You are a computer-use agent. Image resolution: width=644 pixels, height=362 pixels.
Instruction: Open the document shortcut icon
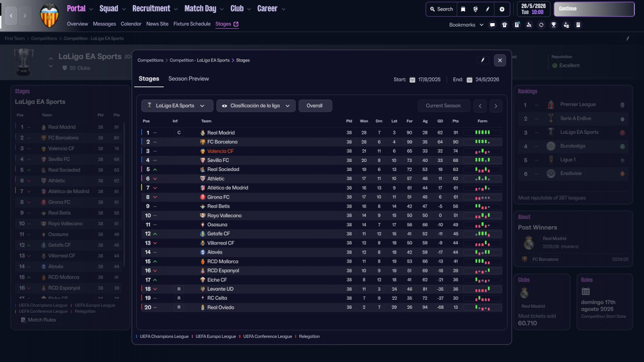tap(578, 25)
